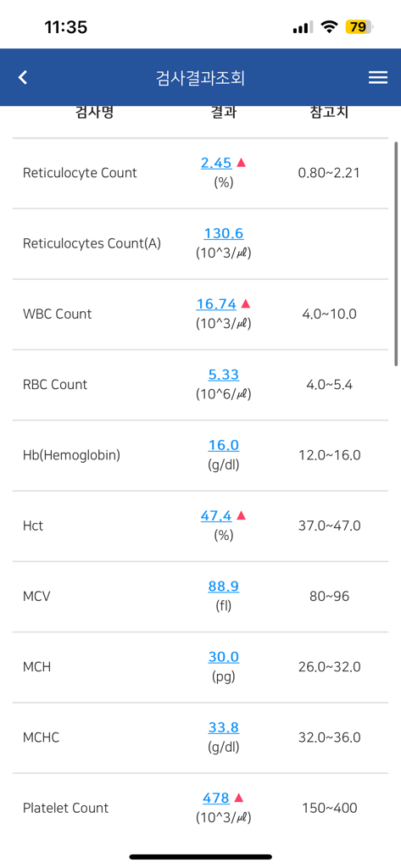Tap red up-arrow beside Platelet Count result
This screenshot has height=868, width=401.
click(x=239, y=798)
